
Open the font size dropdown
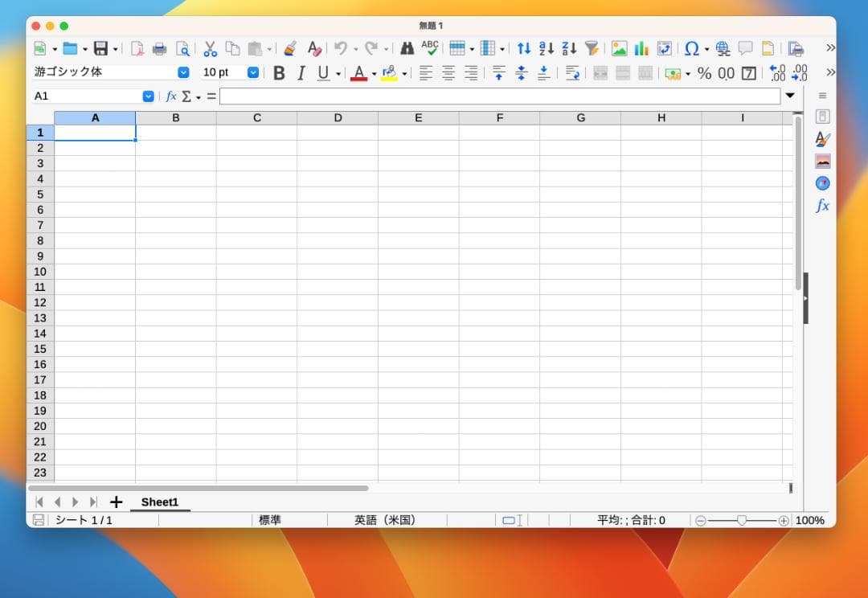click(x=253, y=72)
